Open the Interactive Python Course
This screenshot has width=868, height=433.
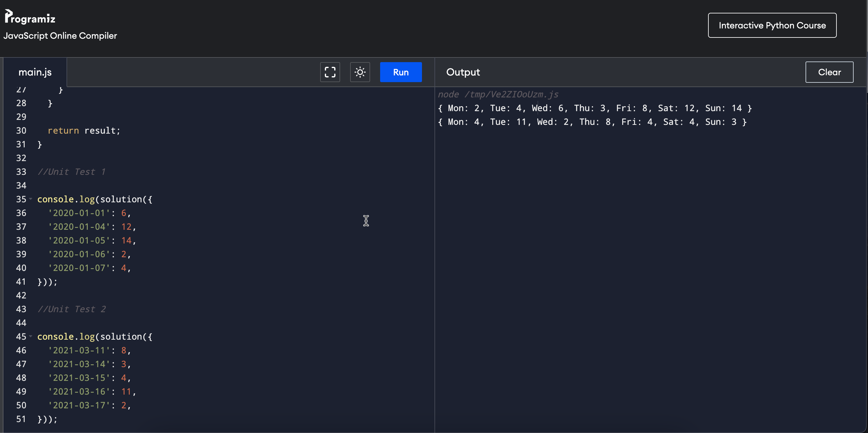coord(772,25)
